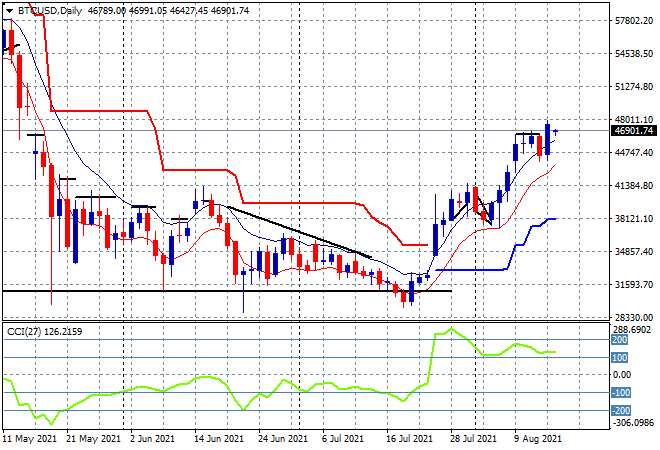Click the CCI 100 level label
The height and width of the screenshot is (450, 660).
click(x=619, y=358)
